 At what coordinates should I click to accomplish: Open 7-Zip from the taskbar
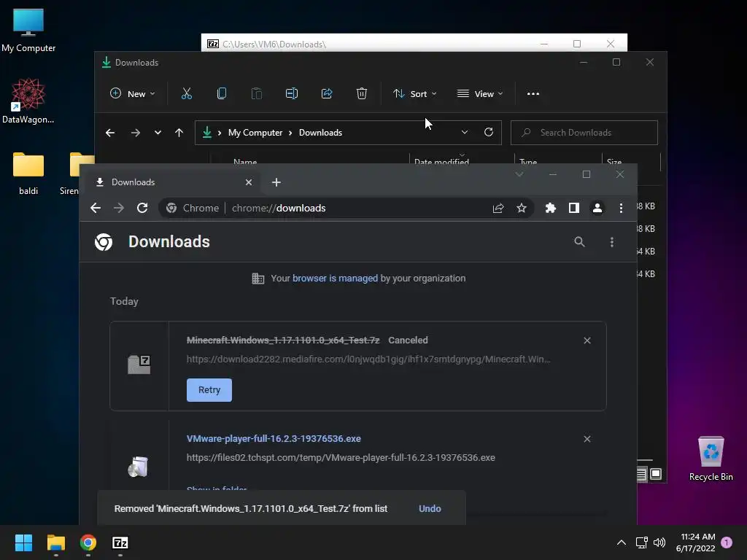coord(120,542)
